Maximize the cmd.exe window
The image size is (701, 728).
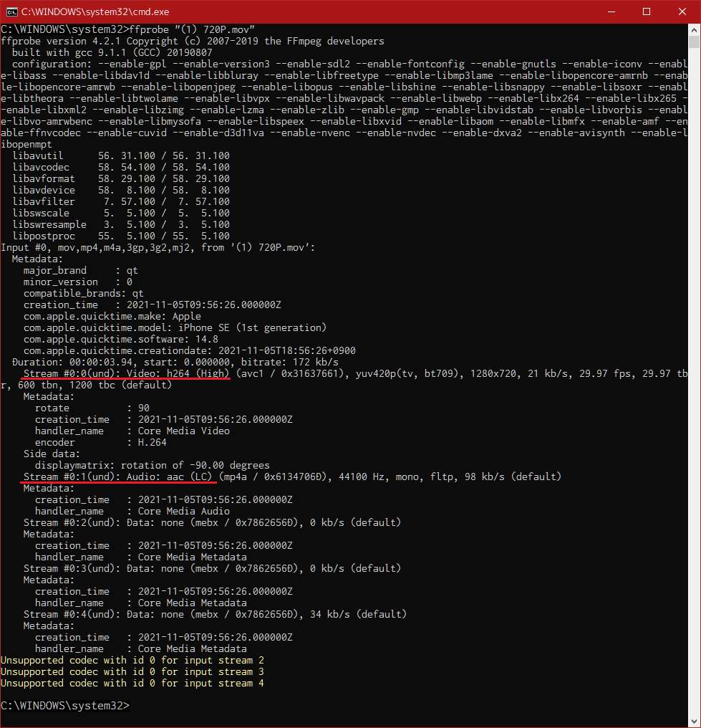(x=647, y=11)
